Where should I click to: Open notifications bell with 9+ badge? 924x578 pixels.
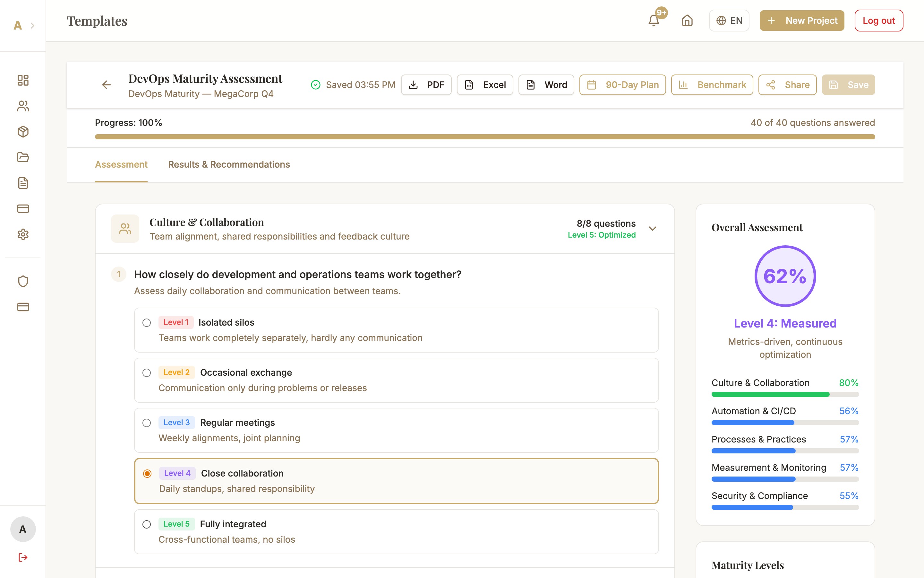click(654, 20)
